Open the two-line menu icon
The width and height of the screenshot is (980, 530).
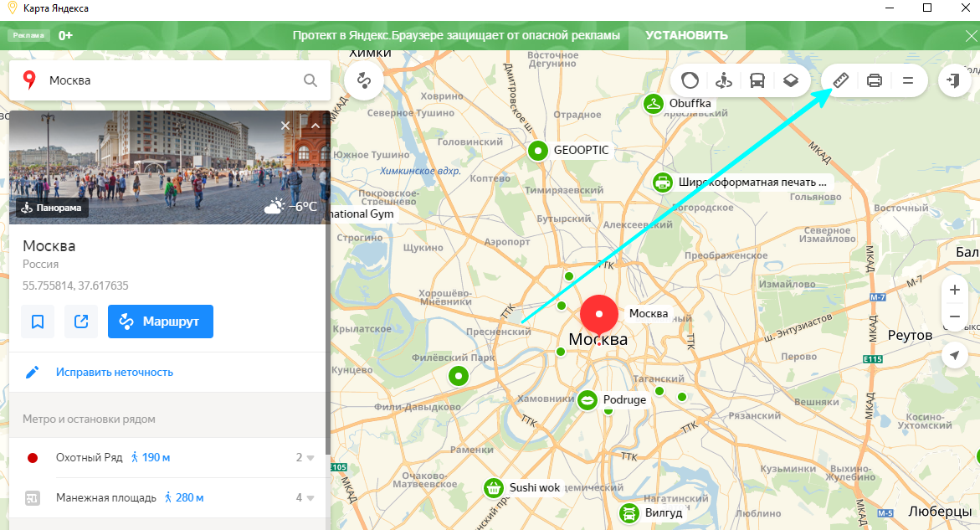[908, 80]
